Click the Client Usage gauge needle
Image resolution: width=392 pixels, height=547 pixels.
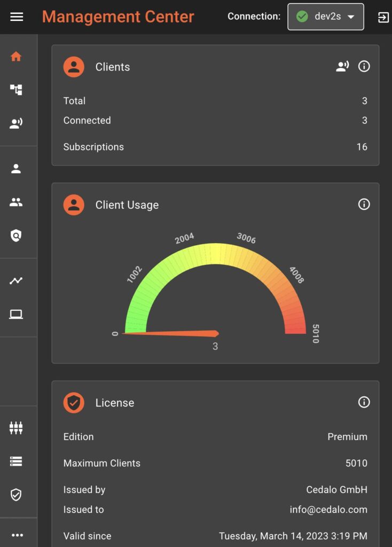point(176,334)
